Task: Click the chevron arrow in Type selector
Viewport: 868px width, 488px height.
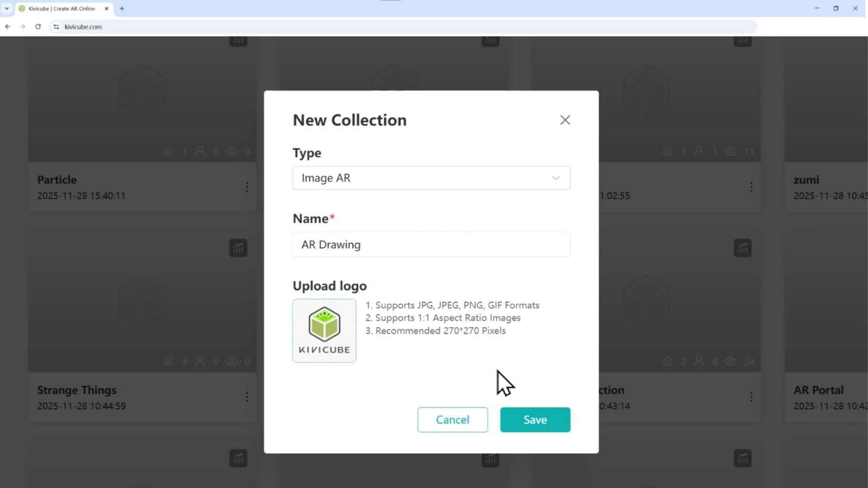Action: (556, 178)
